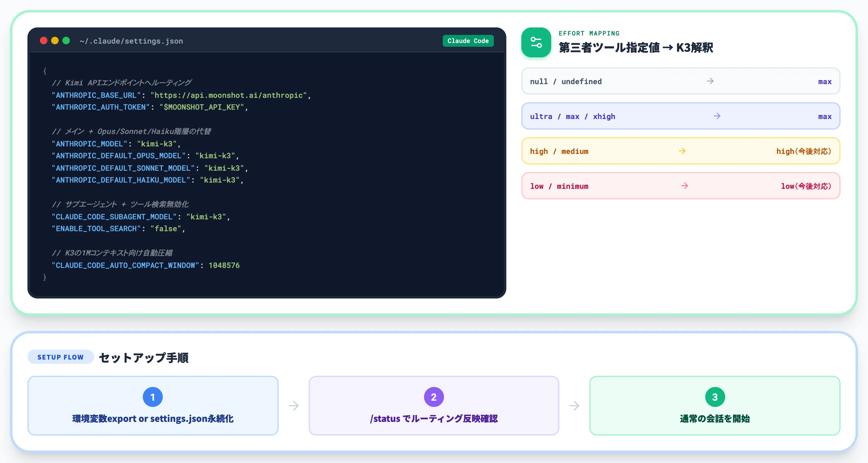This screenshot has width=868, height=463.
Task: Click the ANTHROPIC_DEFAULT_SONNET_MODEL key
Action: click(123, 168)
